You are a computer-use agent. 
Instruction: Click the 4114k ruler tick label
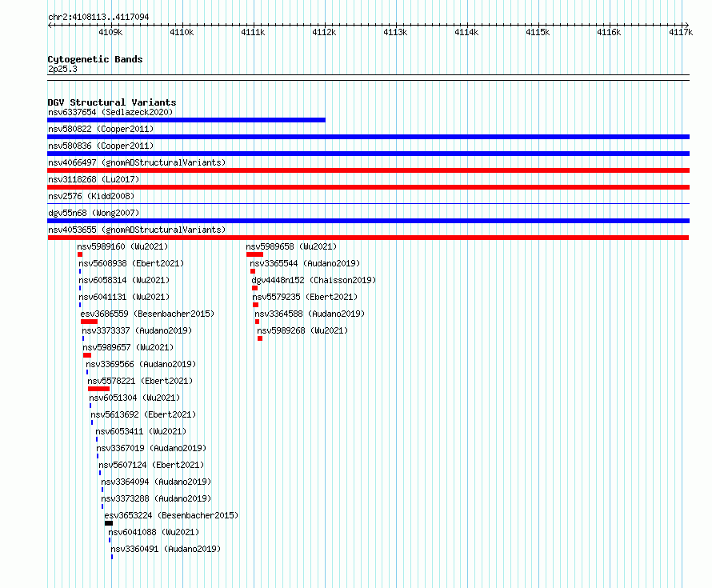[466, 32]
